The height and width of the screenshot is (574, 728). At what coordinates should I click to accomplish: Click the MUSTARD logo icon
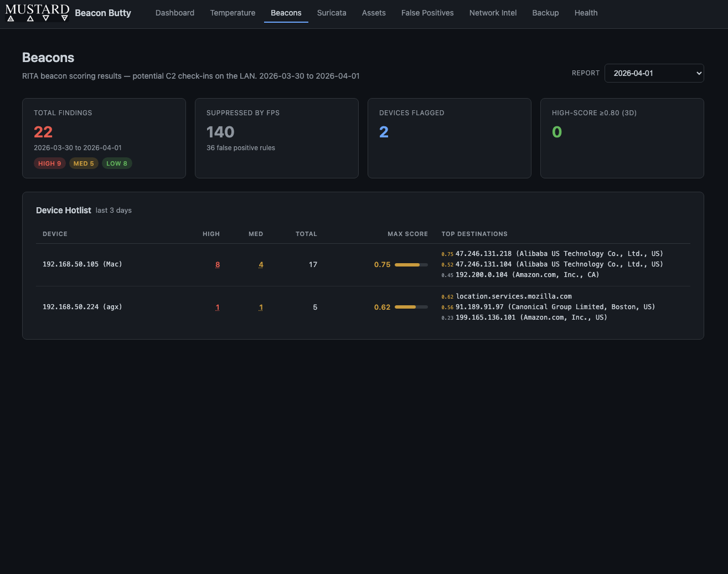(x=37, y=12)
